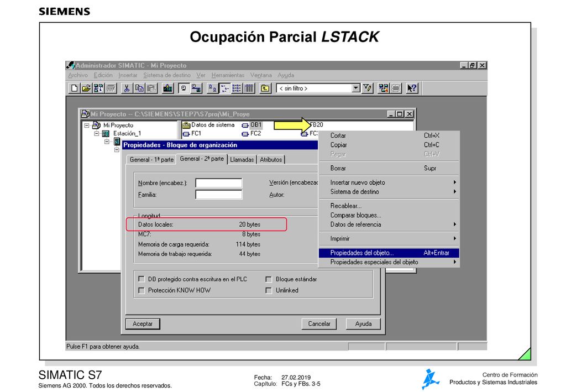Choose Cortar in the context menu

[389, 135]
